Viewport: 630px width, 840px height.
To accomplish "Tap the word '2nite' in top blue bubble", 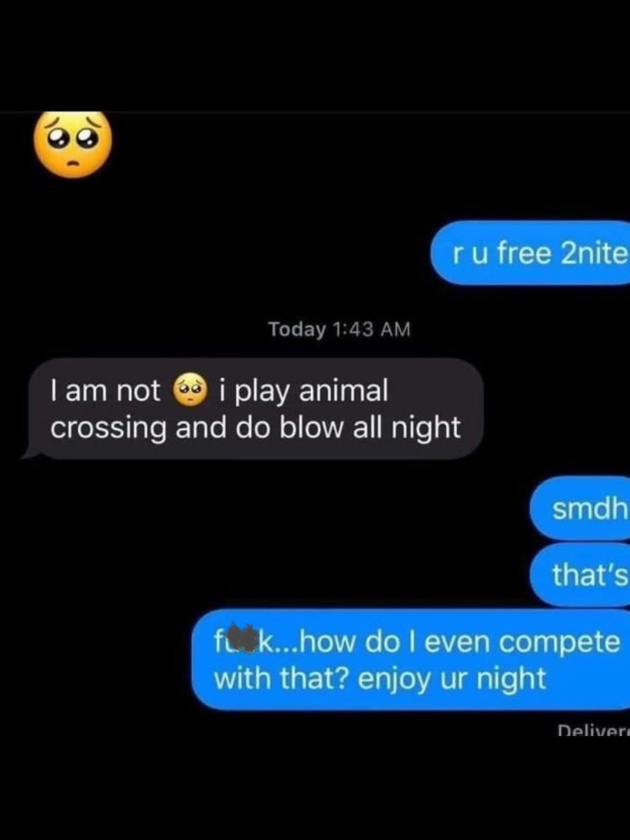I will click(x=594, y=253).
